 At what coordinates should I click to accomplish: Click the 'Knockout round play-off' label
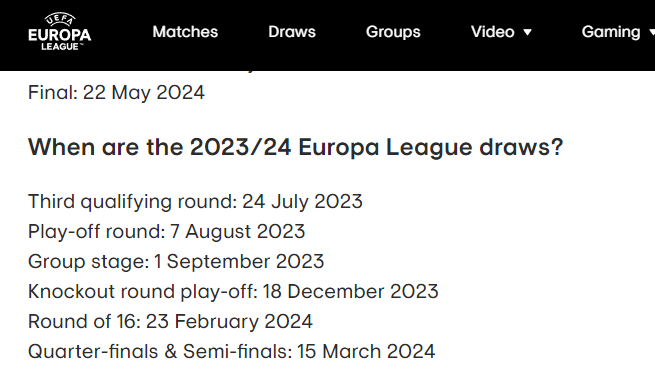tap(140, 291)
